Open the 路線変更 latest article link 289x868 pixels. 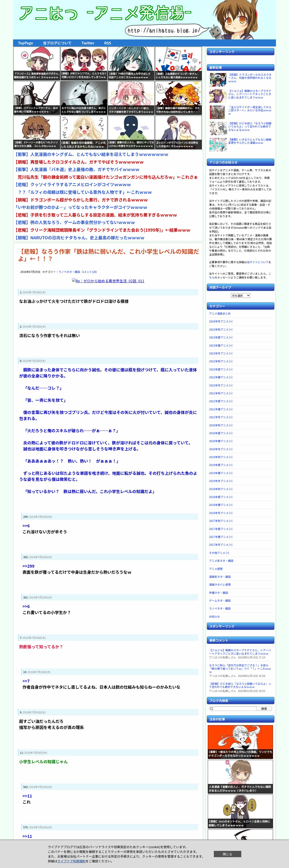click(250, 141)
